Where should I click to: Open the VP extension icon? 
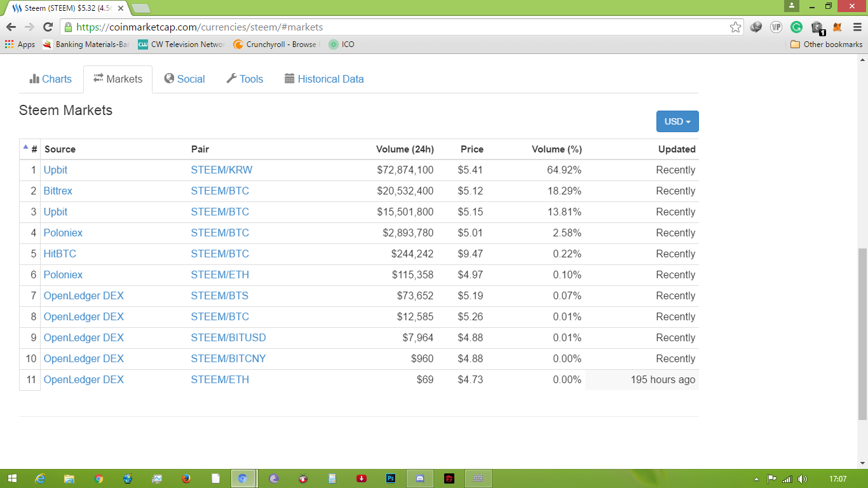pyautogui.click(x=776, y=27)
